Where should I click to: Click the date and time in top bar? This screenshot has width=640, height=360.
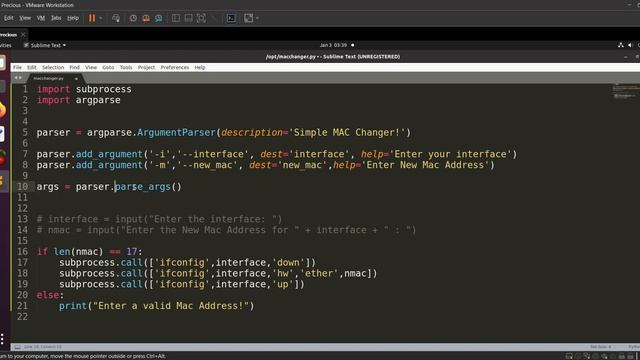[333, 45]
